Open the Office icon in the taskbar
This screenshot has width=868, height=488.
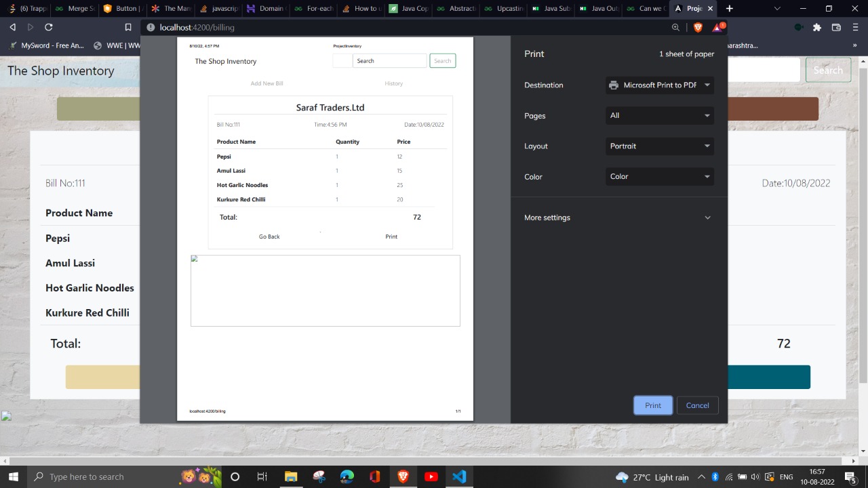pos(374,476)
